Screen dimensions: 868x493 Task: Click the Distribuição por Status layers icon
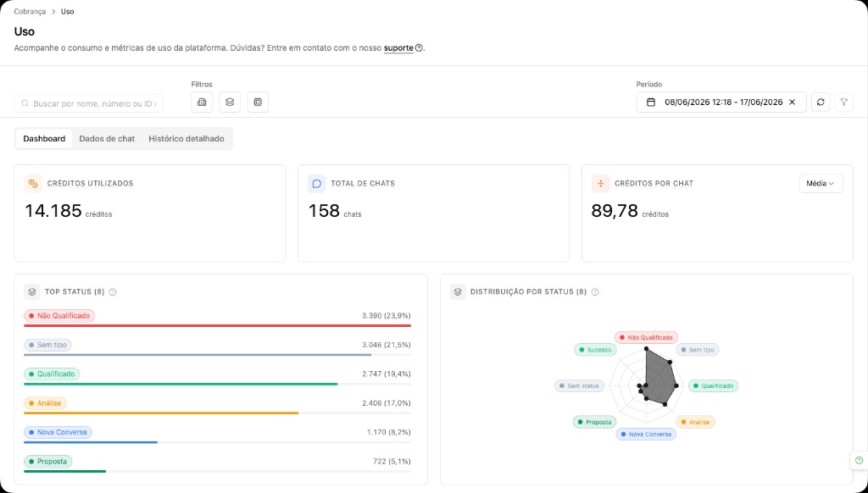[x=458, y=291]
